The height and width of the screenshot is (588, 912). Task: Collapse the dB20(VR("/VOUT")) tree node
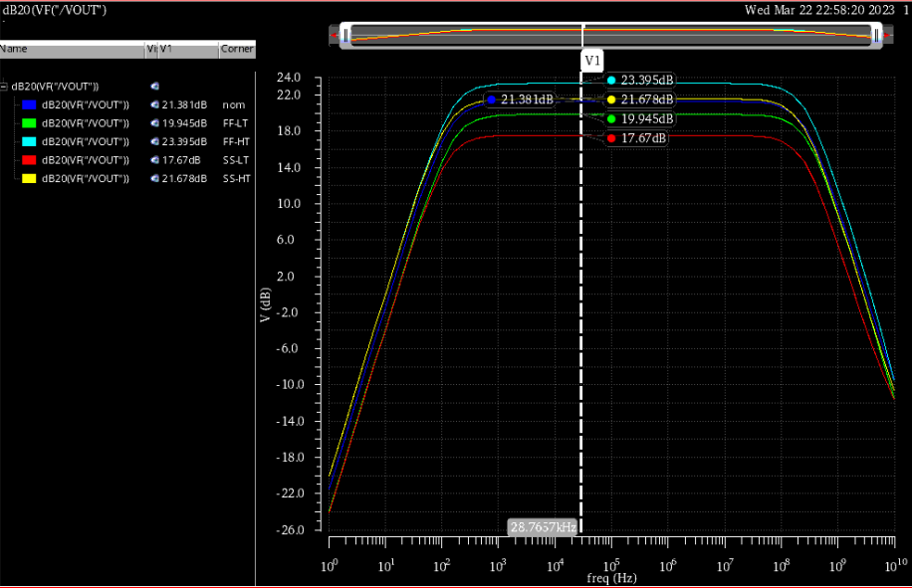tap(6, 87)
